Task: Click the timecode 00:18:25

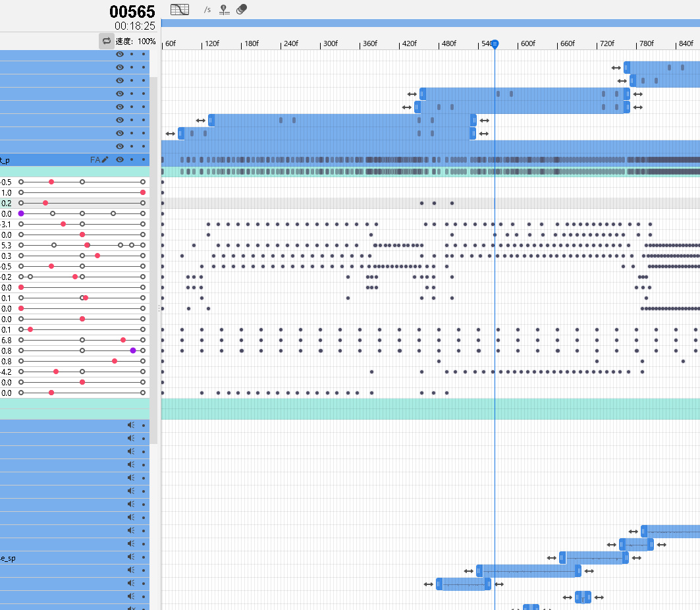Action: [135, 26]
